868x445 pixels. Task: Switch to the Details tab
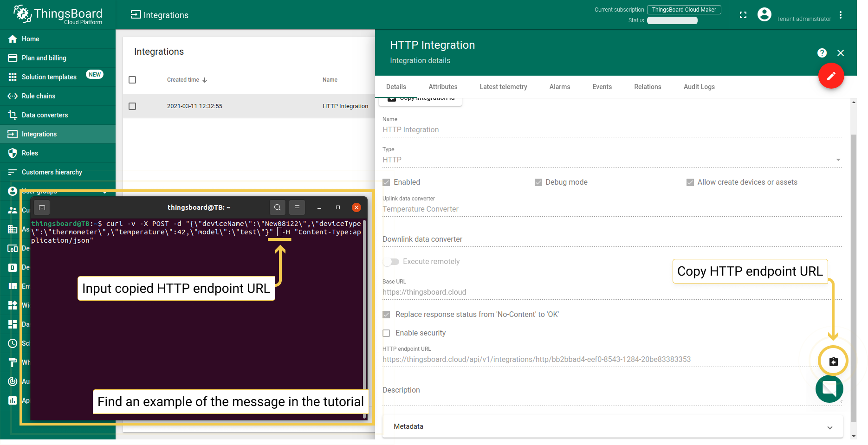coord(396,87)
